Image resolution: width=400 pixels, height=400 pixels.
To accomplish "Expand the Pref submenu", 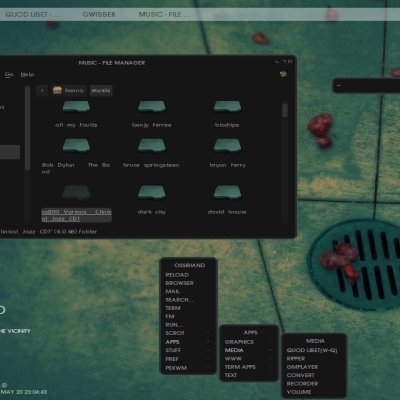I will (189, 359).
